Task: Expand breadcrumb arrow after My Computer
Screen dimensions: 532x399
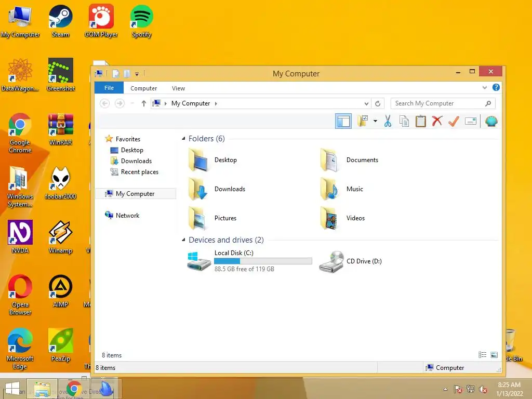Action: point(216,103)
